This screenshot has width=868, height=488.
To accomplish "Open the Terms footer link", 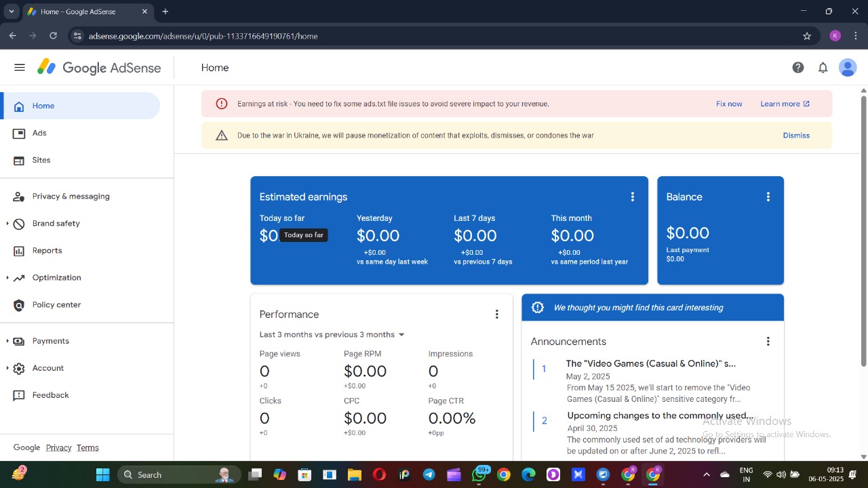I will [87, 447].
